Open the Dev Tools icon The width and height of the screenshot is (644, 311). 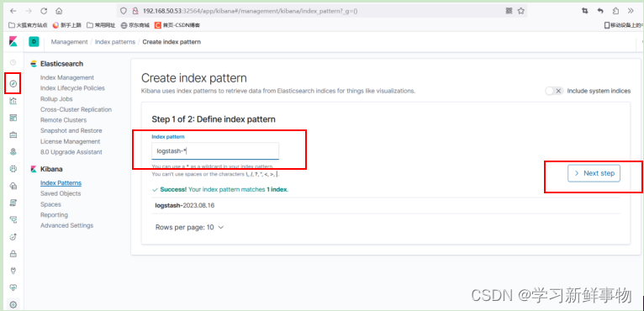13,271
